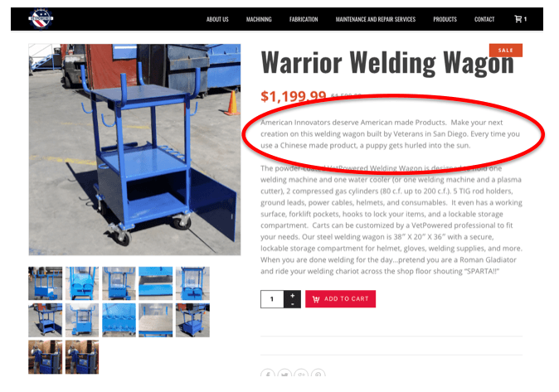Click the orange SALE badge

point(506,51)
